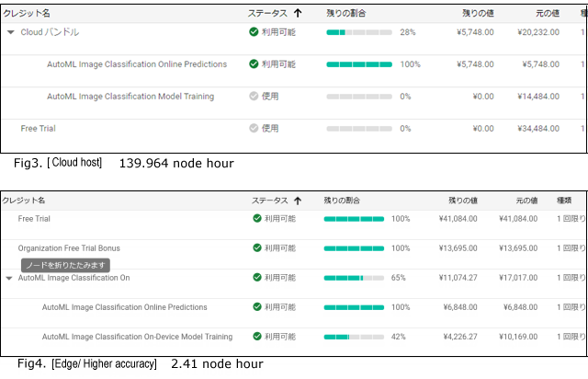Click available checkmark icon for Cloud バンドル
The height and width of the screenshot is (379, 588).
click(254, 32)
